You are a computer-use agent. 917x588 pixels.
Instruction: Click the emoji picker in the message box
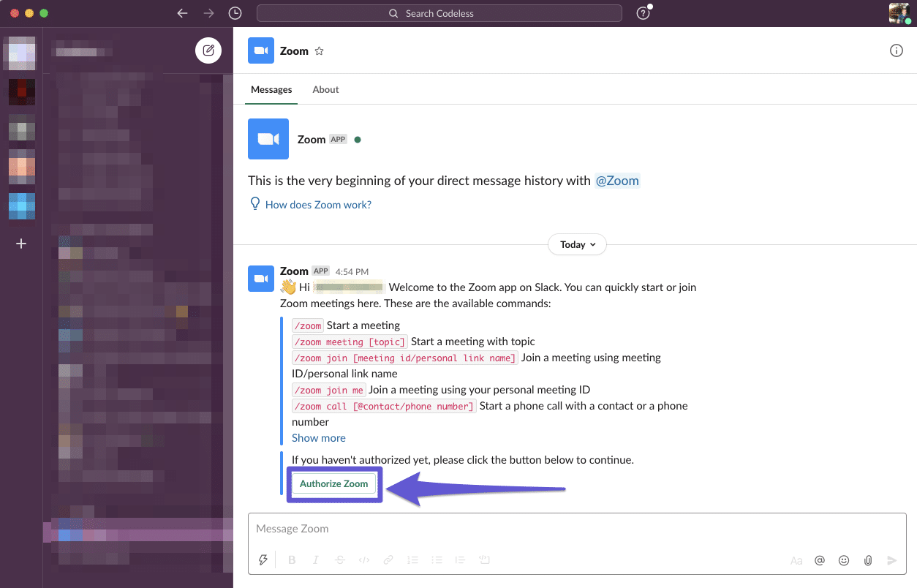click(x=844, y=560)
